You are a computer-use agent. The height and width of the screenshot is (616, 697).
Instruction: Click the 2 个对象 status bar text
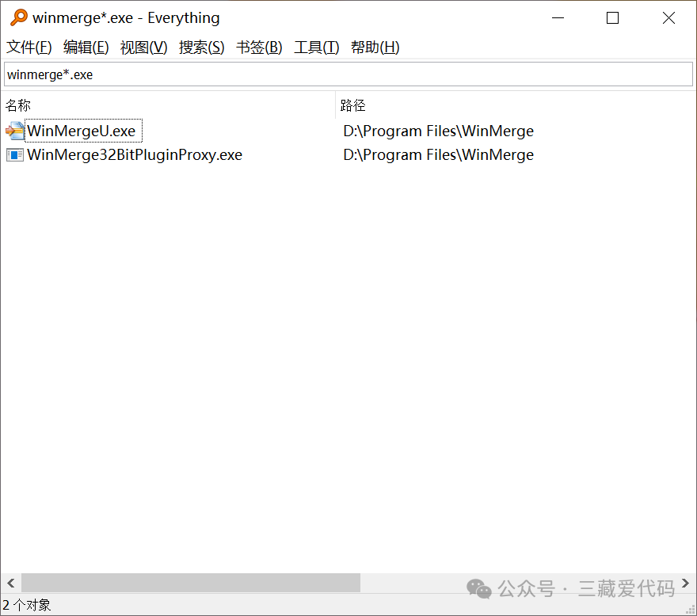[27, 605]
